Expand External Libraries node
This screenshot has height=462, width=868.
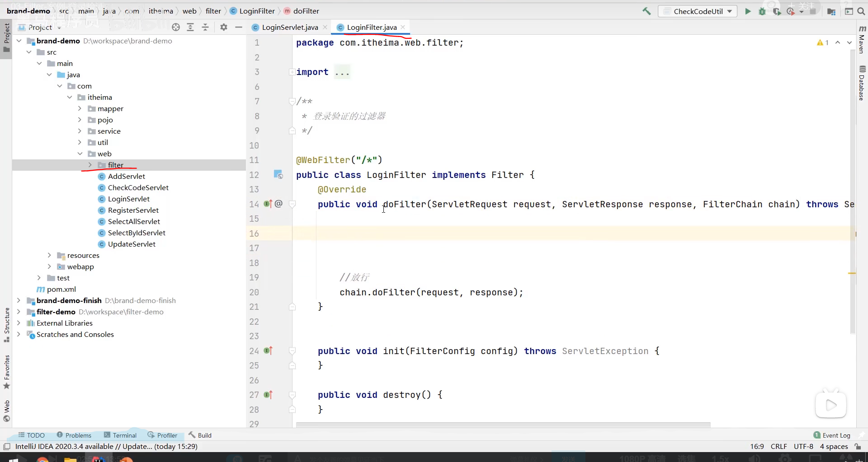coord(19,323)
